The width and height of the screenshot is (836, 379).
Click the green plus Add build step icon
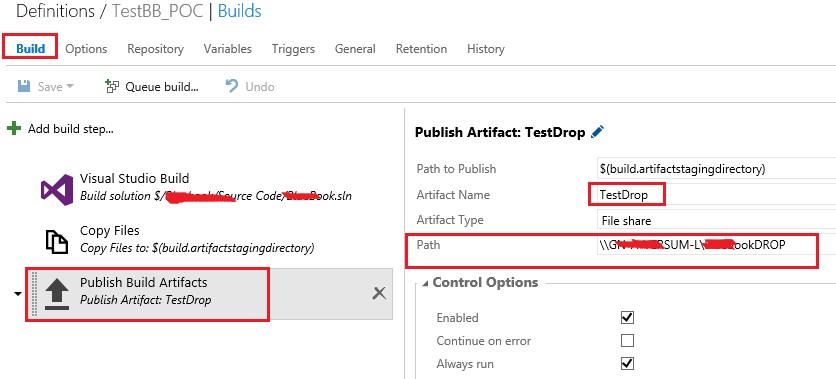14,128
